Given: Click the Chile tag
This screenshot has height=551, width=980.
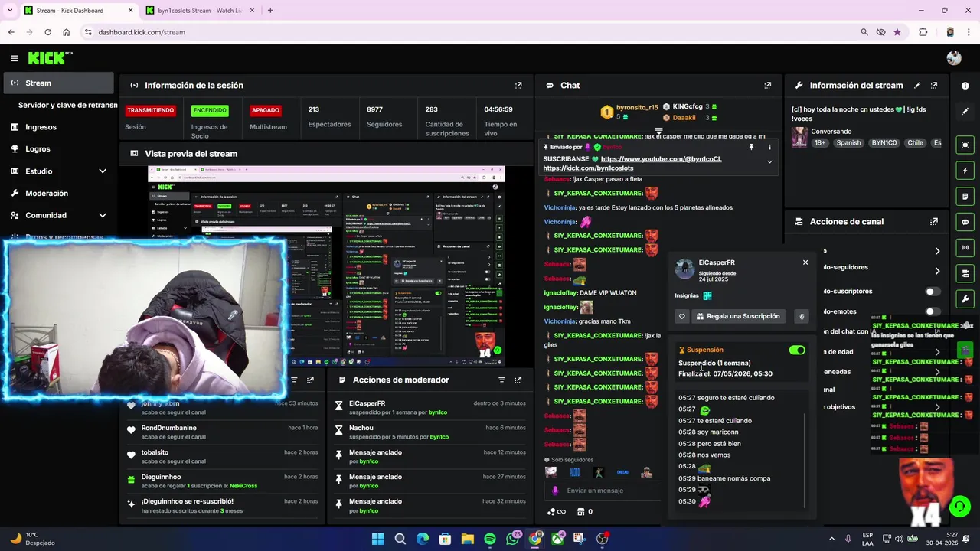Looking at the screenshot, I should point(916,143).
